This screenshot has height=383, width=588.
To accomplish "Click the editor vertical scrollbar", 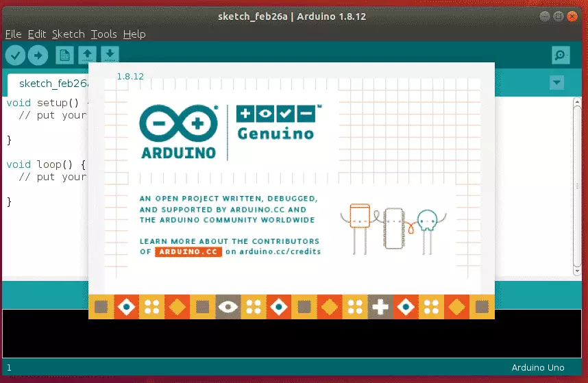I will pos(577,186).
